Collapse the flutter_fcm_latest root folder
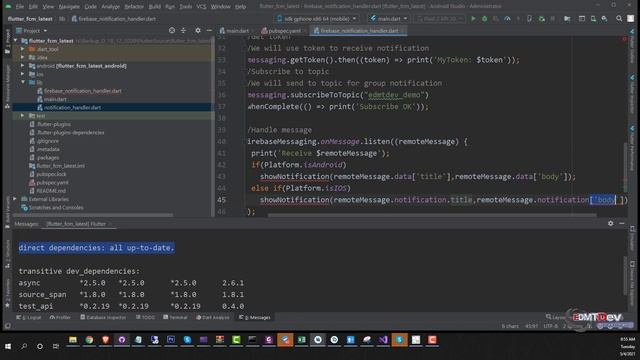 pyautogui.click(x=16, y=41)
